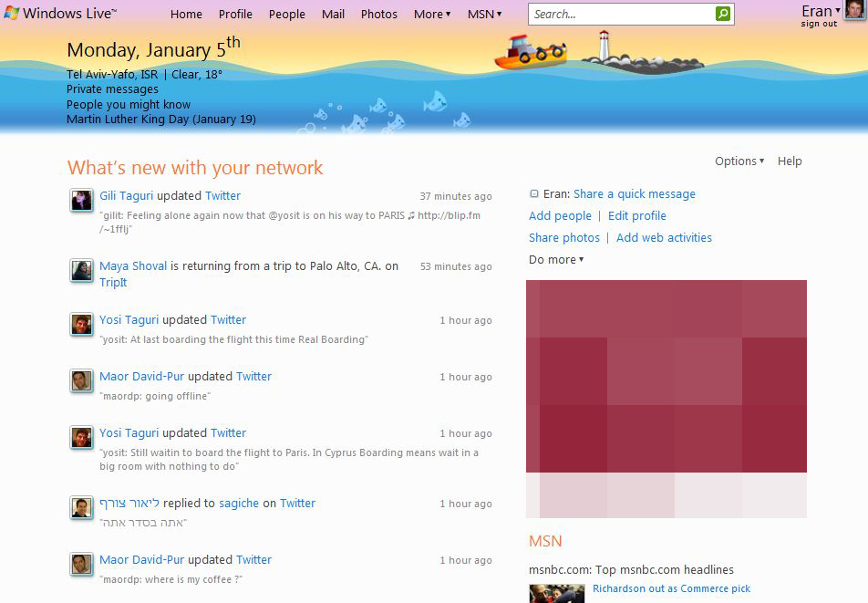Click the sagiche link

239,503
